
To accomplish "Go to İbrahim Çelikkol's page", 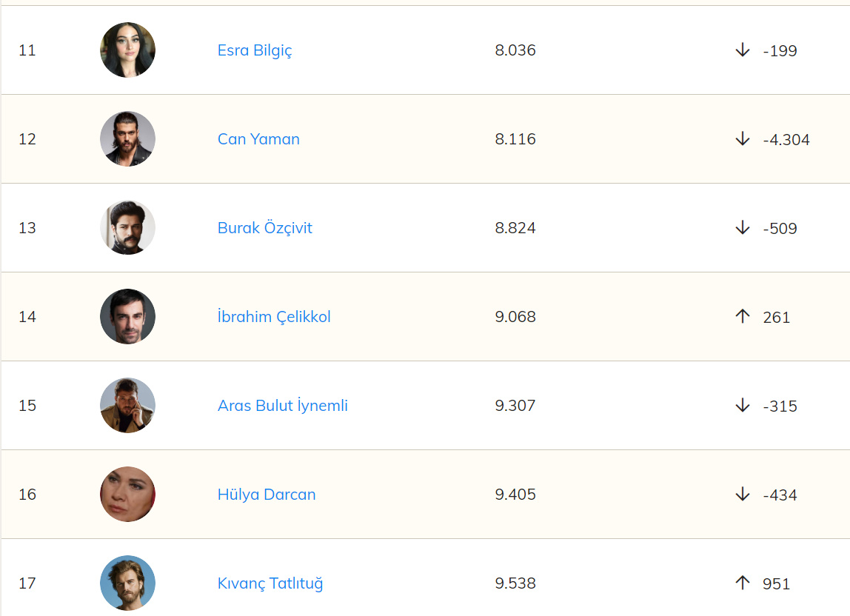I will pos(274,317).
